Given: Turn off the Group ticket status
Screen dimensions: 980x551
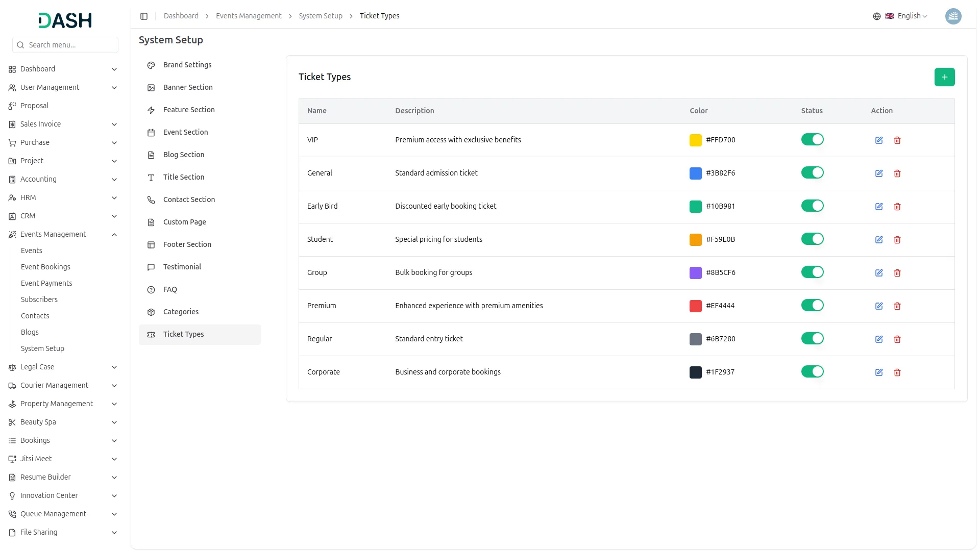Looking at the screenshot, I should [812, 272].
